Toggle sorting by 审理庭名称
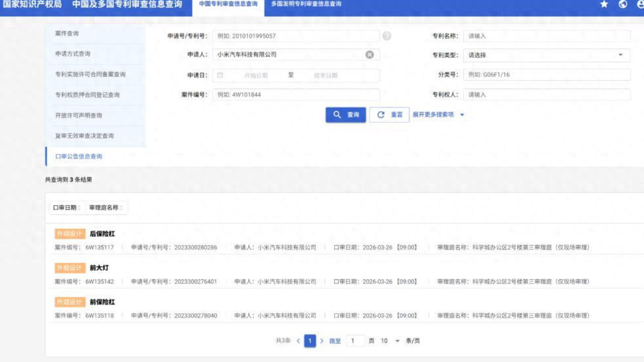Image resolution: width=644 pixels, height=362 pixels. (103, 208)
